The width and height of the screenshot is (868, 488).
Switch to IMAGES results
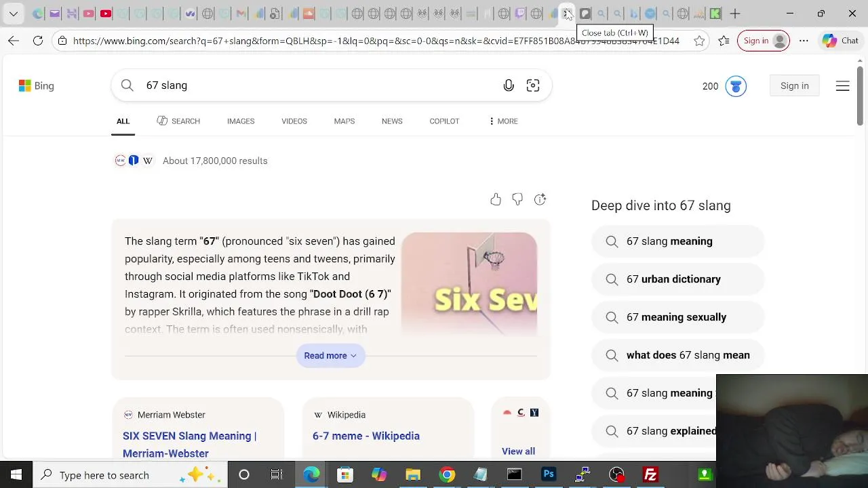tap(241, 121)
